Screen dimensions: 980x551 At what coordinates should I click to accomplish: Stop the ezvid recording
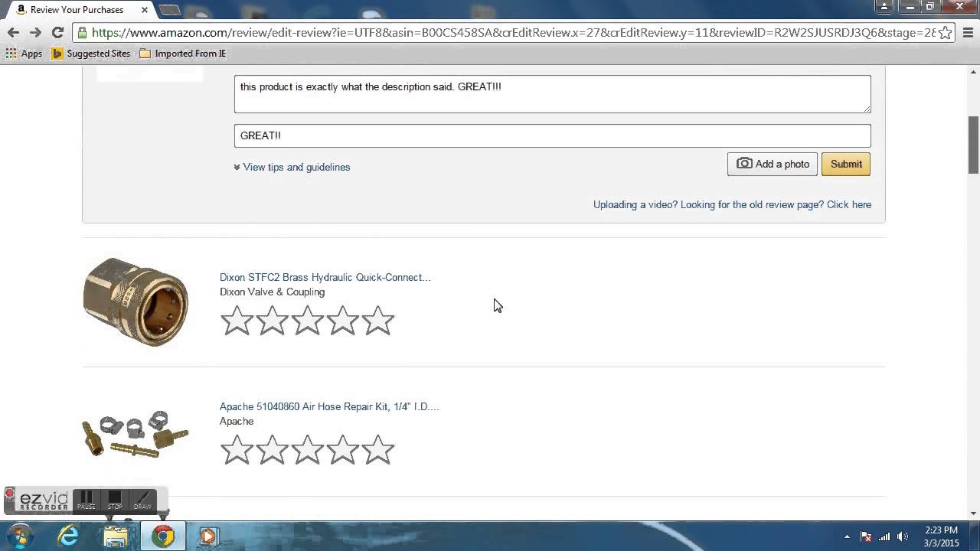point(115,500)
